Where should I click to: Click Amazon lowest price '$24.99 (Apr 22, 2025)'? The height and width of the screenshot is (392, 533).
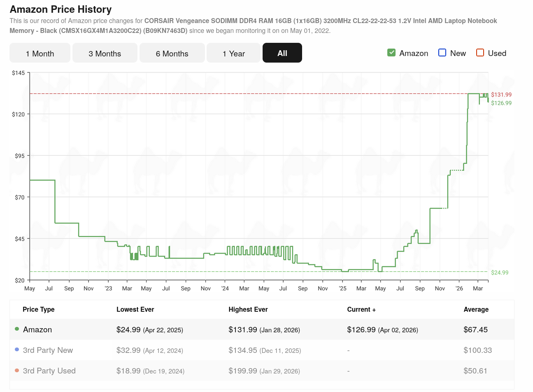coord(150,330)
